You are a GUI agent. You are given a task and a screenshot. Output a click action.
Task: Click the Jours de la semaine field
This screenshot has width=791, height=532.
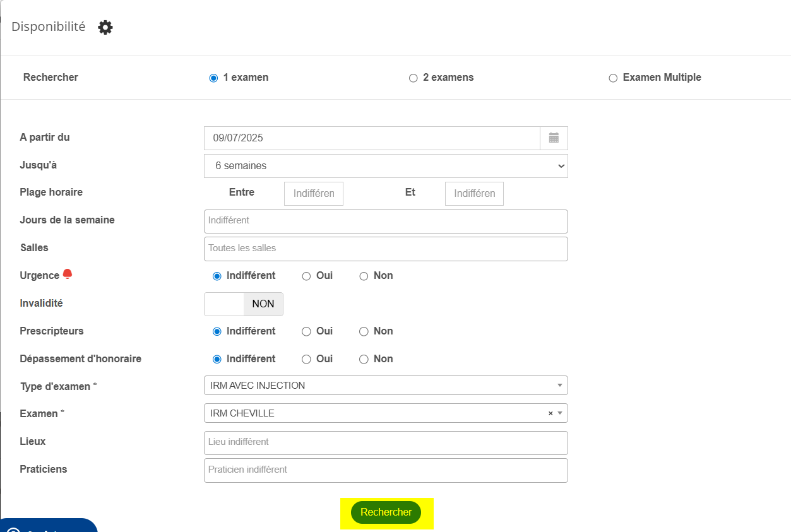tap(386, 221)
